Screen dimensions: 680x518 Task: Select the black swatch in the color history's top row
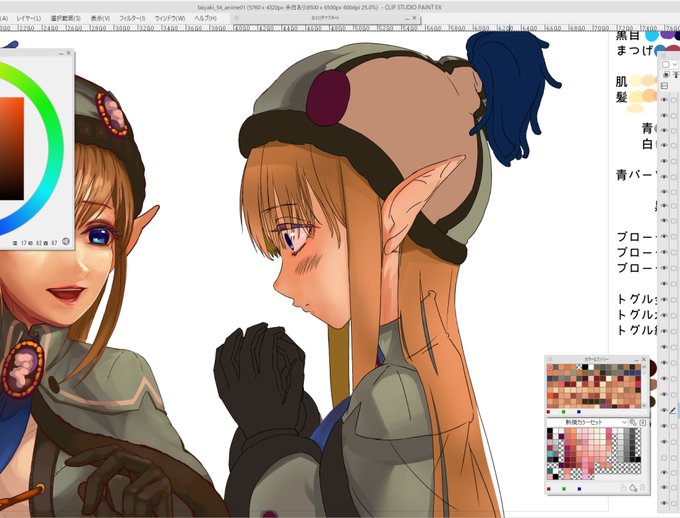coord(585,367)
